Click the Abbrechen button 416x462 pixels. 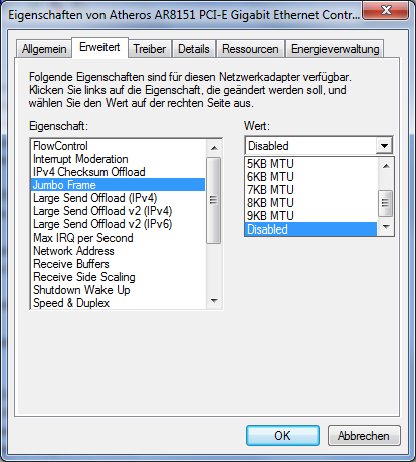(x=364, y=435)
